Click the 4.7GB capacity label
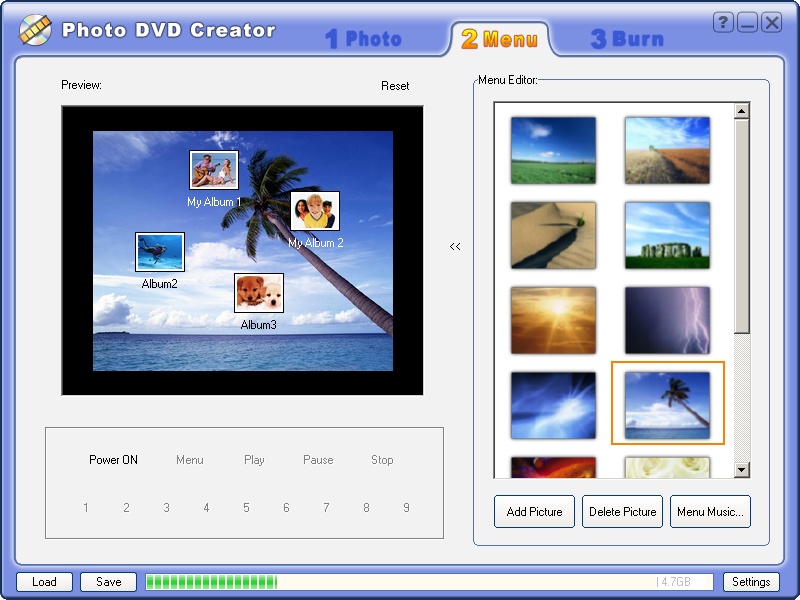The width and height of the screenshot is (800, 600). click(674, 582)
